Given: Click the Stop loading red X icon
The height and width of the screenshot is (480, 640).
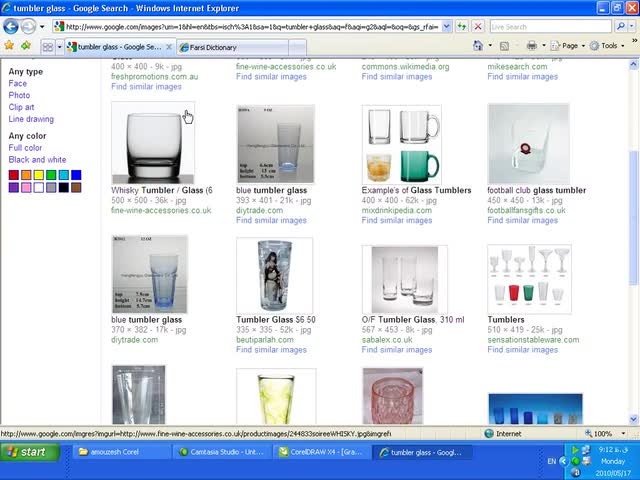Looking at the screenshot, I should pos(478,27).
